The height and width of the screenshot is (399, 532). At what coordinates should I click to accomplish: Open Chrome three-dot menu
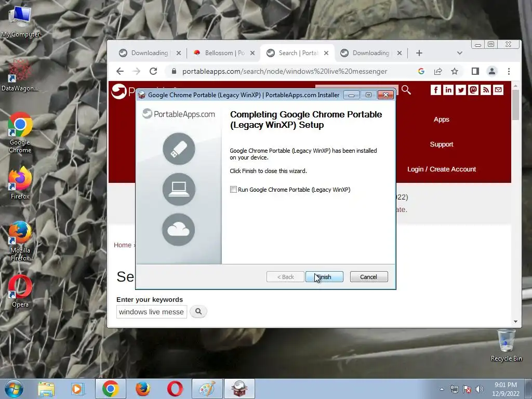tap(509, 71)
